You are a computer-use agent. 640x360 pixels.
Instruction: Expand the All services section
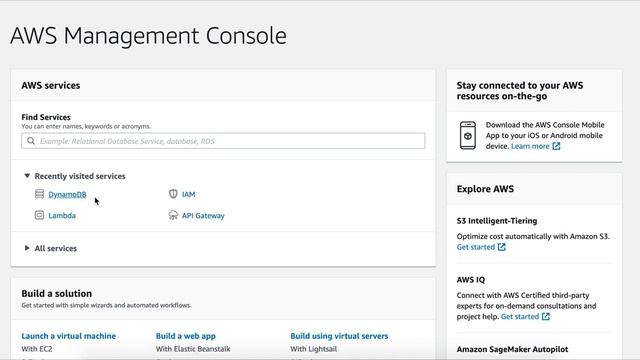27,248
